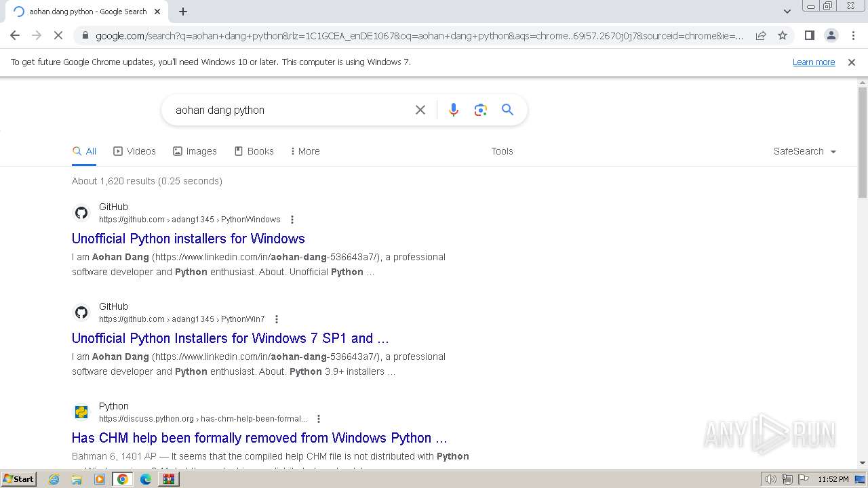This screenshot has width=868, height=488.
Task: Switch to the Books tab
Action: pyautogui.click(x=254, y=151)
